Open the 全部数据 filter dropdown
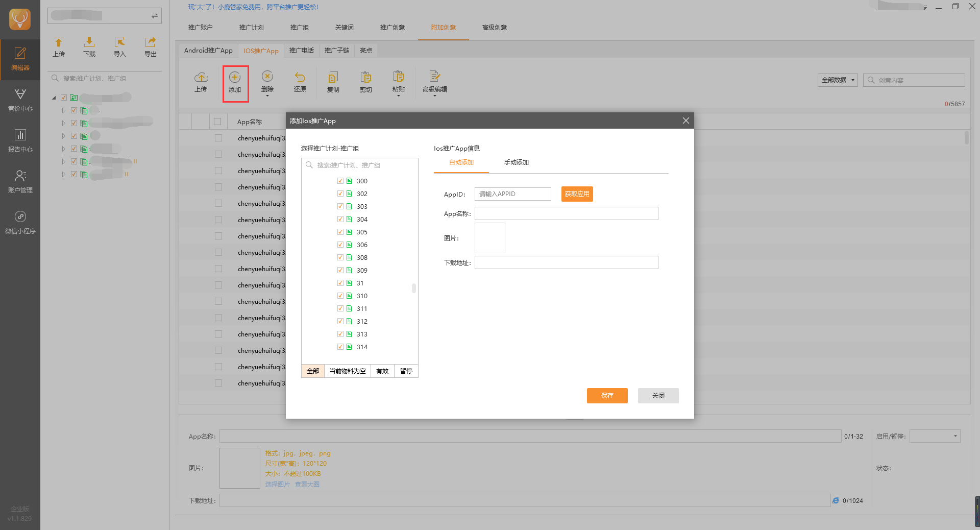 coord(838,80)
